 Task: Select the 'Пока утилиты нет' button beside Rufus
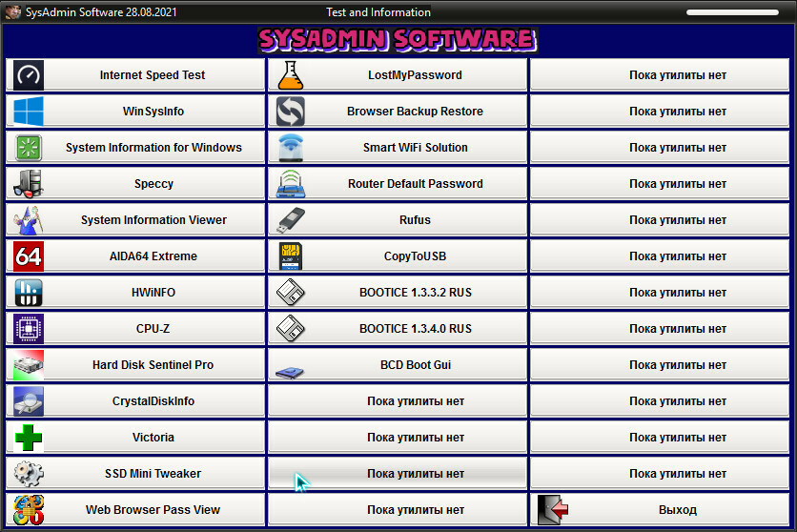click(x=660, y=220)
